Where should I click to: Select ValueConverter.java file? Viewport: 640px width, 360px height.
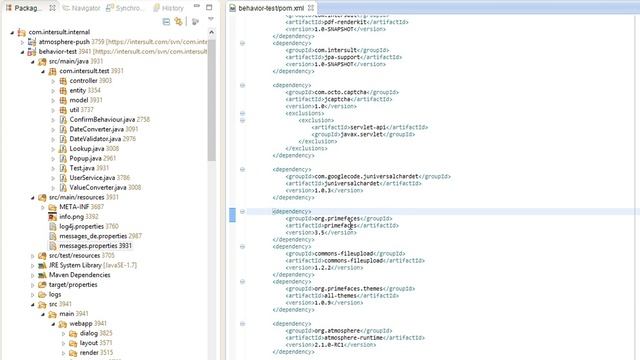tap(100, 188)
